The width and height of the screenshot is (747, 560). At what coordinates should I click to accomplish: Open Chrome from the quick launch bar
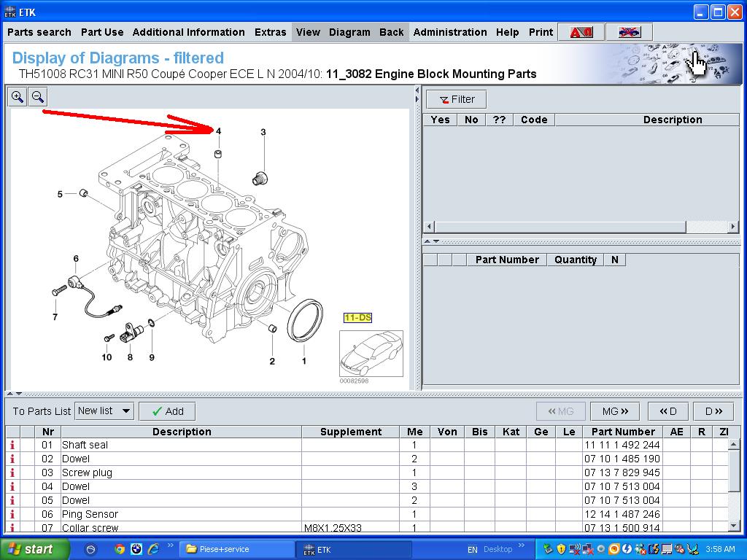point(120,549)
